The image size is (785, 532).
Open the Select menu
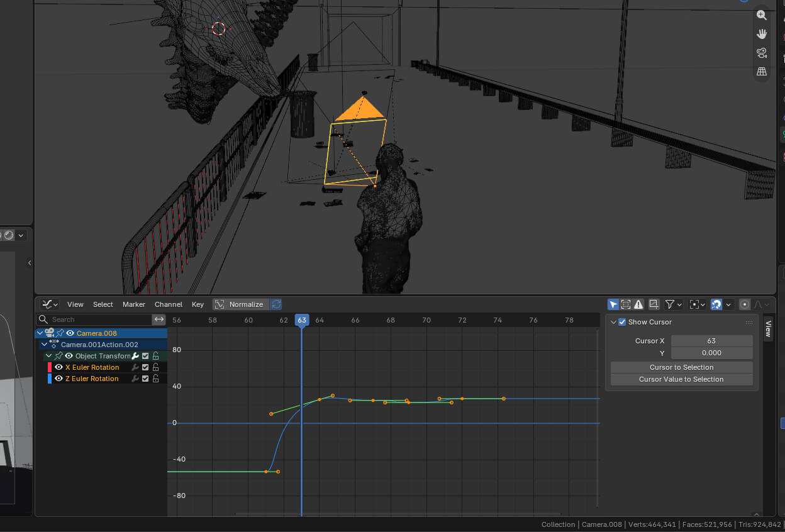coord(103,304)
